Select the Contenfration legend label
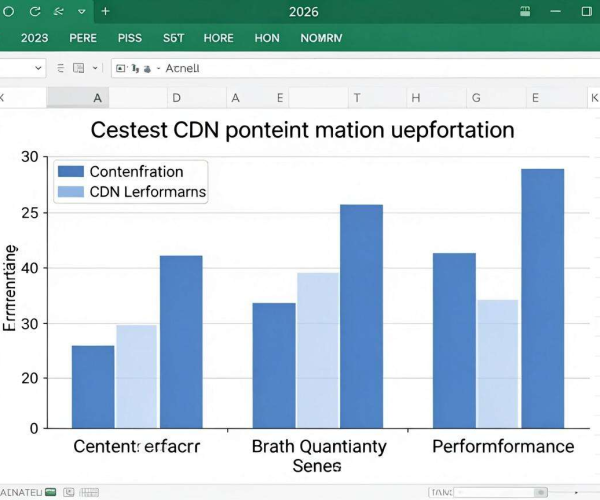 137,172
